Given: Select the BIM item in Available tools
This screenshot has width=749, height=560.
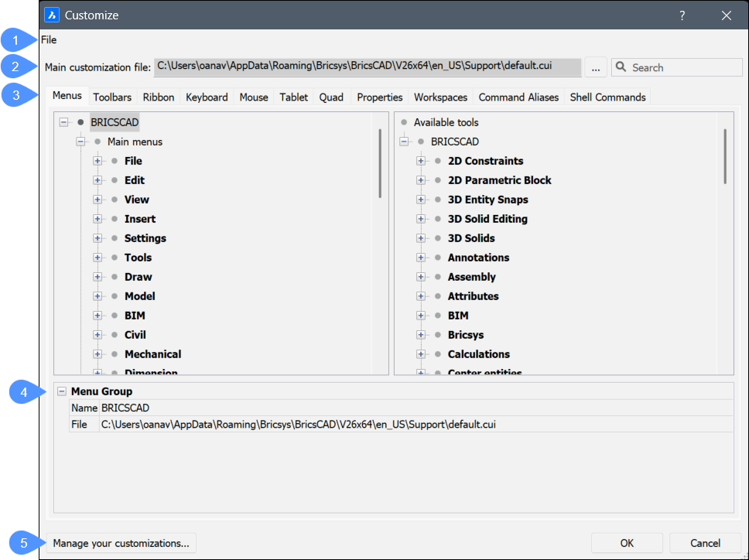Looking at the screenshot, I should (458, 316).
